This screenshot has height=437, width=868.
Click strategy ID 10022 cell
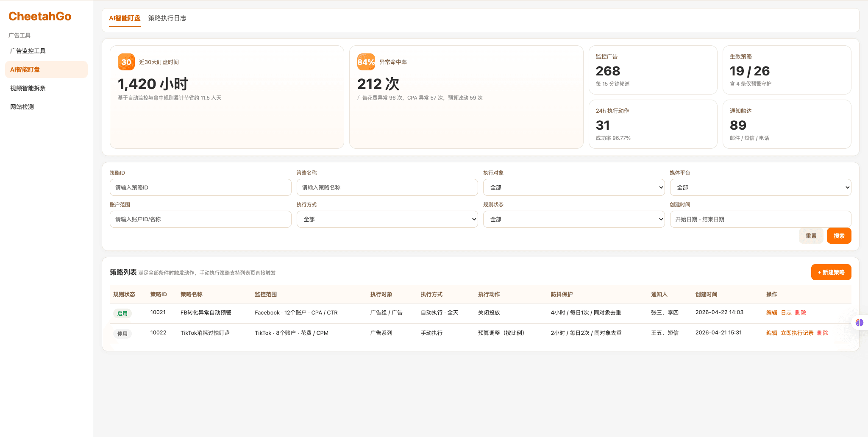(x=158, y=333)
